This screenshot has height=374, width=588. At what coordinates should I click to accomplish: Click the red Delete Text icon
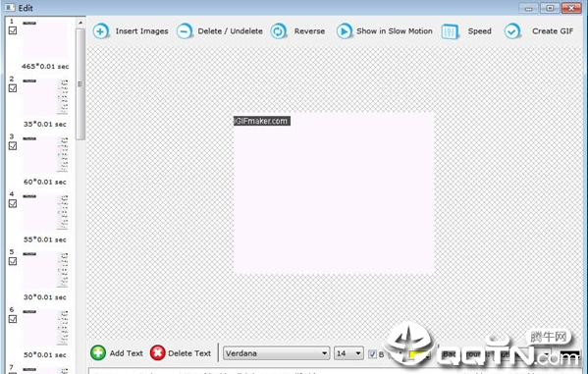157,353
